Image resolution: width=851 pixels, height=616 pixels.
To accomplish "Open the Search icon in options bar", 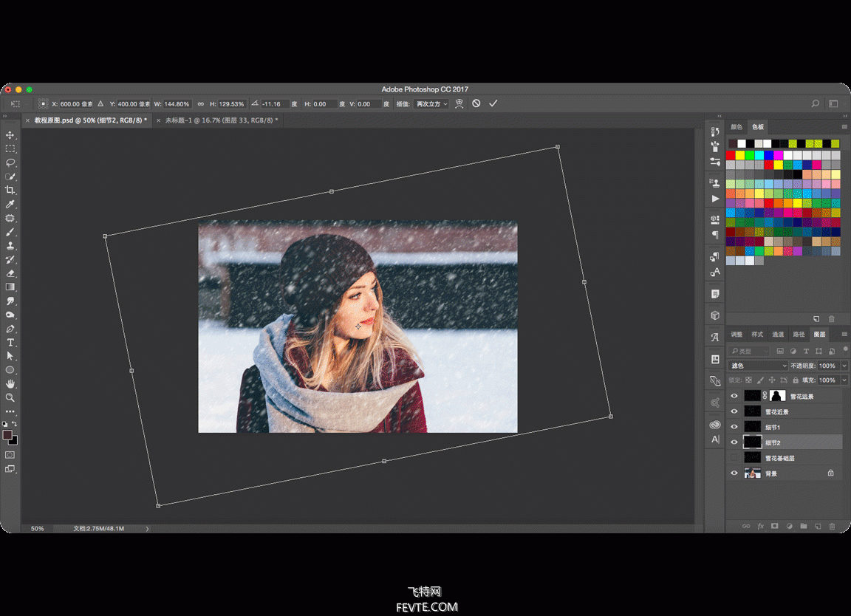I will point(816,103).
